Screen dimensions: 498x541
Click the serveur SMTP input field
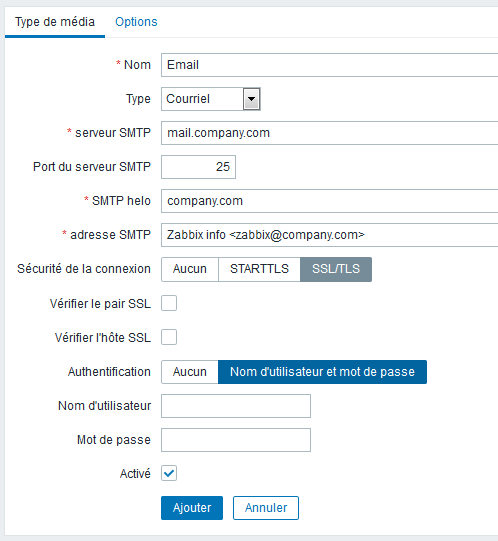point(330,133)
